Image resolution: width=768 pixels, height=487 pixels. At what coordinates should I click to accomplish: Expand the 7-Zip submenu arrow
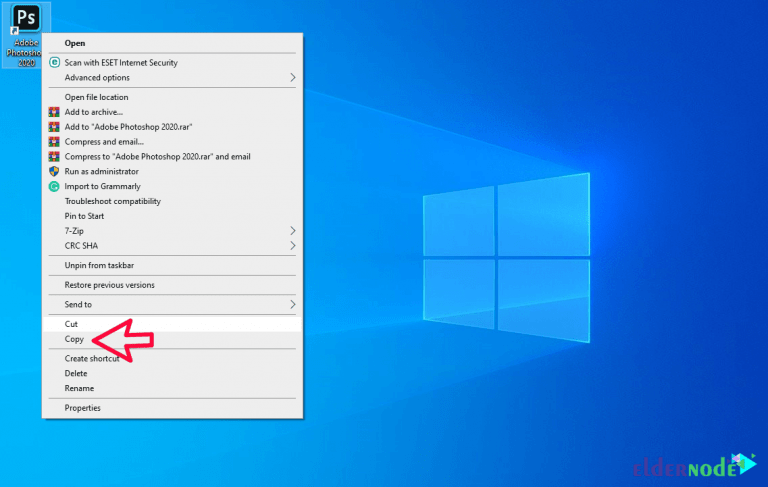coord(292,230)
